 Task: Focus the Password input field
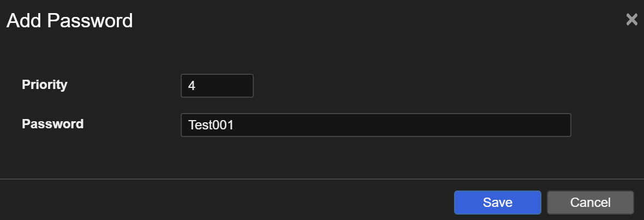coord(375,125)
